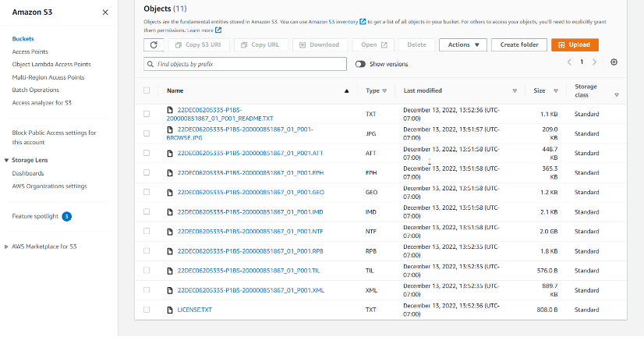
Task: Close the Amazon S3 sidebar with X
Action: click(x=105, y=12)
